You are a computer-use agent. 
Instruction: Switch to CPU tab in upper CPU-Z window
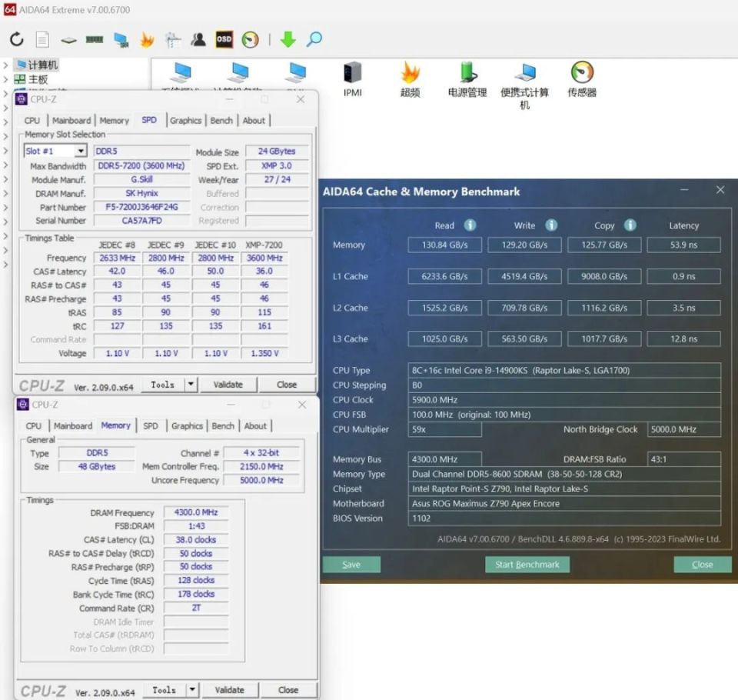pos(32,121)
